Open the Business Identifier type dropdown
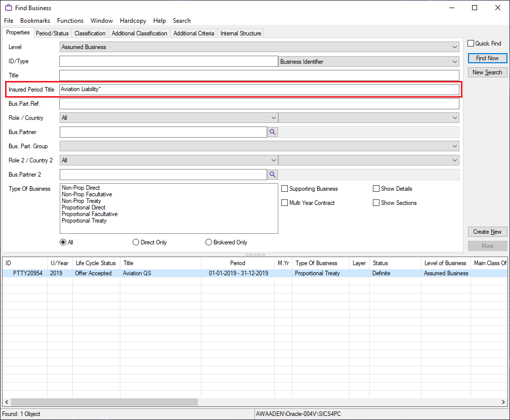Viewport: 510px width, 420px height. click(x=369, y=62)
